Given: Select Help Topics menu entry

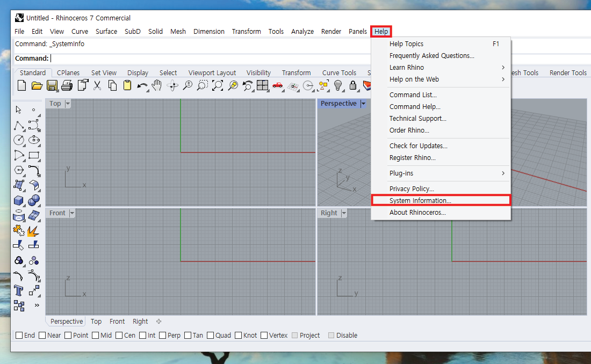Looking at the screenshot, I should (x=441, y=44).
